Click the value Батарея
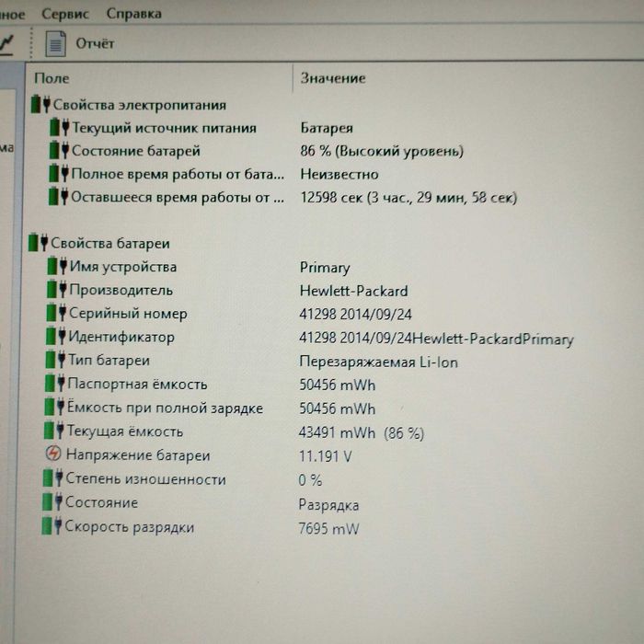The height and width of the screenshot is (644, 644). click(327, 128)
